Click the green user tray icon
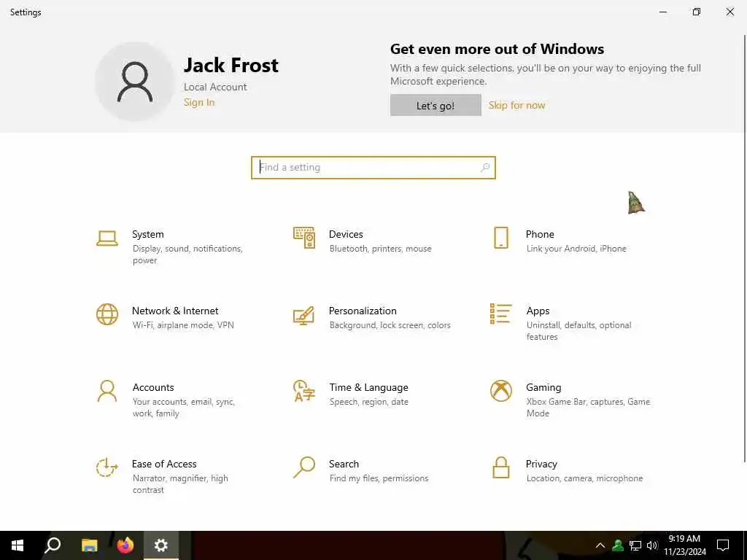This screenshot has width=747, height=560. (618, 545)
